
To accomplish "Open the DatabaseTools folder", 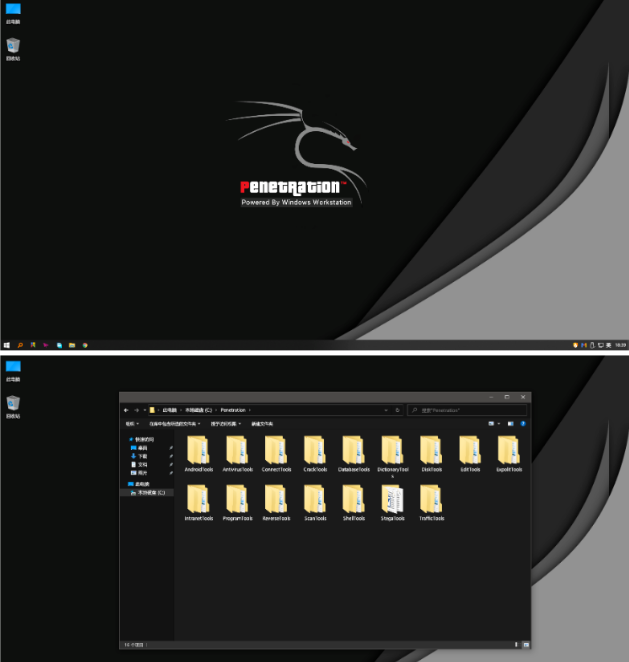I will 354,454.
